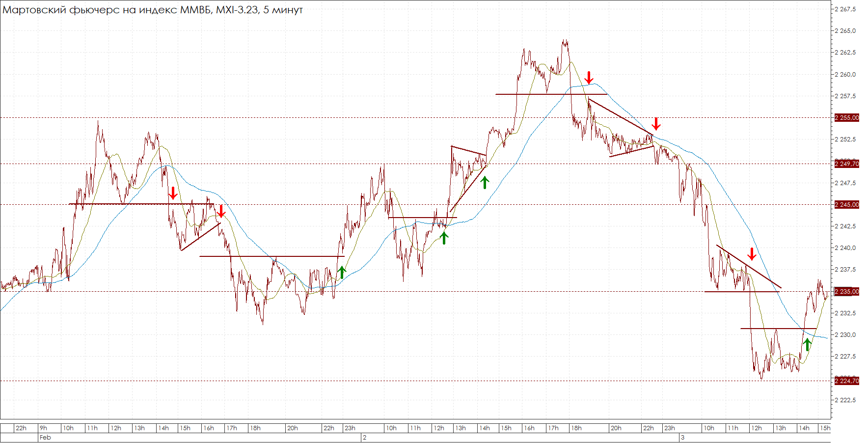This screenshot has width=868, height=443.
Task: Click the 2 247,5 price axis label
Action: pyautogui.click(x=845, y=183)
